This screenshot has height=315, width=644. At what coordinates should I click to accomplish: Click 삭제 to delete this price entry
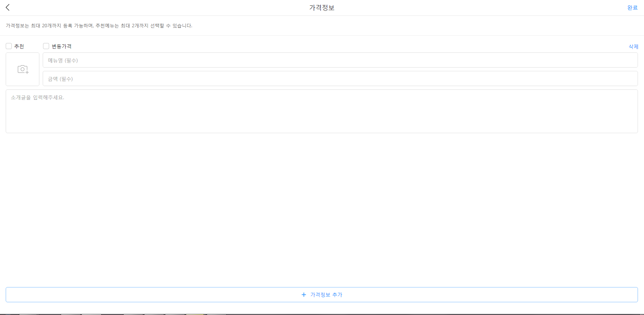(x=633, y=46)
